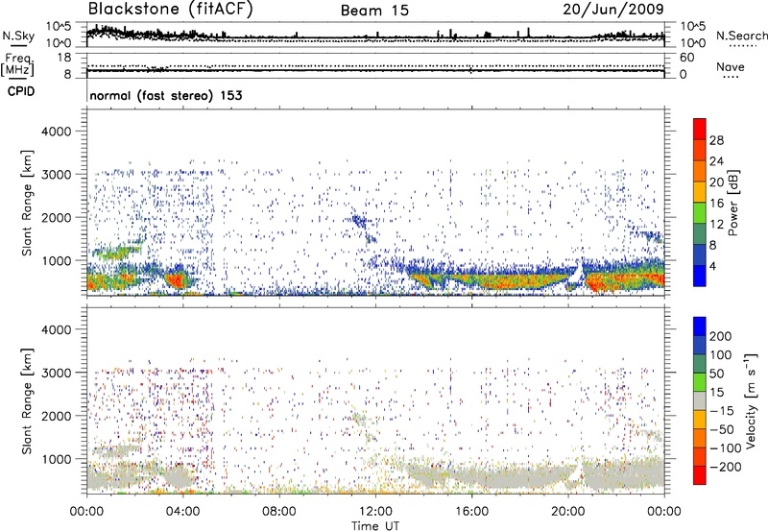Click the '28' value on Power colorbar

coord(716,140)
